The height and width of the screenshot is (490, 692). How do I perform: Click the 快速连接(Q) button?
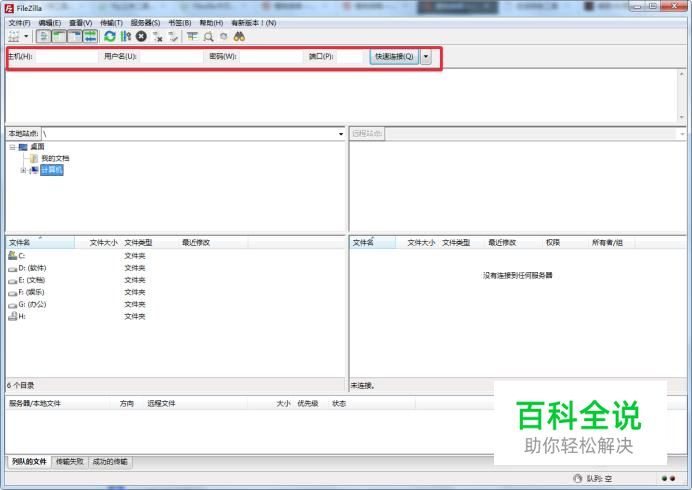click(394, 57)
